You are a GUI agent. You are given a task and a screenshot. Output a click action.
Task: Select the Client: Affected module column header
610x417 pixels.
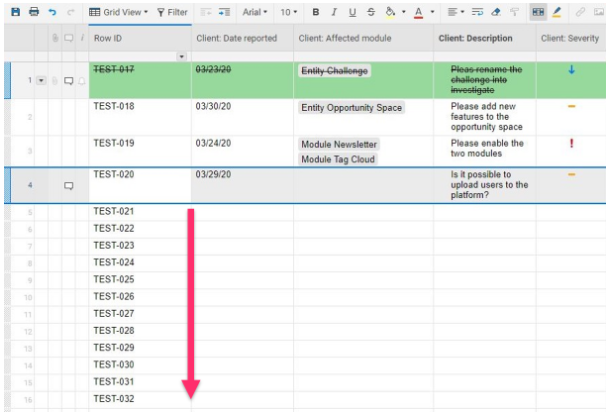[363, 38]
